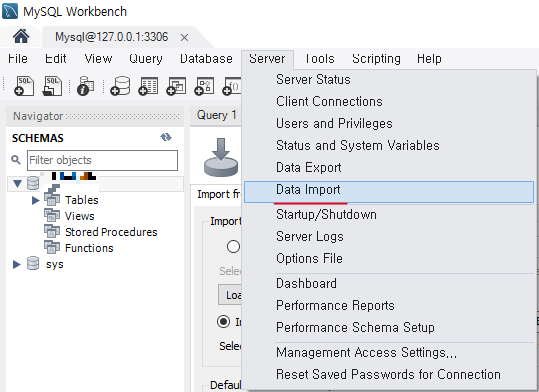The height and width of the screenshot is (392, 539).
Task: Switch to the Query 1 tab
Action: pos(217,115)
